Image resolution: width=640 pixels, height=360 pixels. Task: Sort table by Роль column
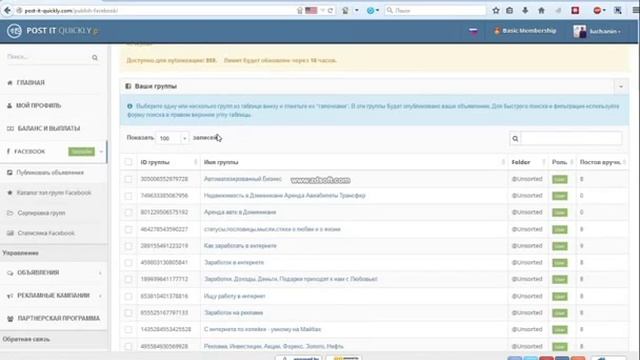click(x=562, y=162)
